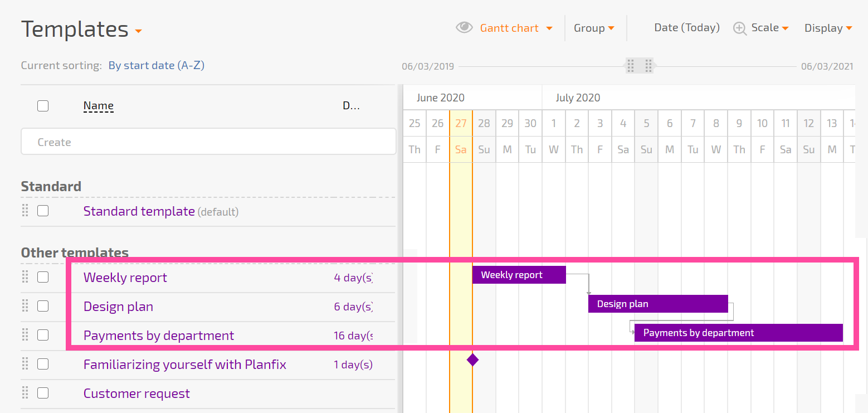Viewport: 868px width, 413px height.
Task: Click the Date (Today) button
Action: pyautogui.click(x=687, y=27)
